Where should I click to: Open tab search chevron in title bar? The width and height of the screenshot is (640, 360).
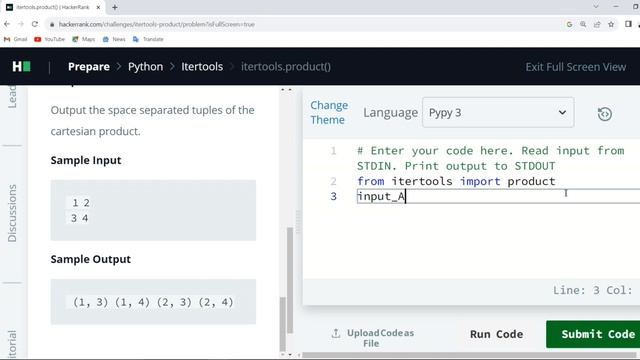point(596,7)
